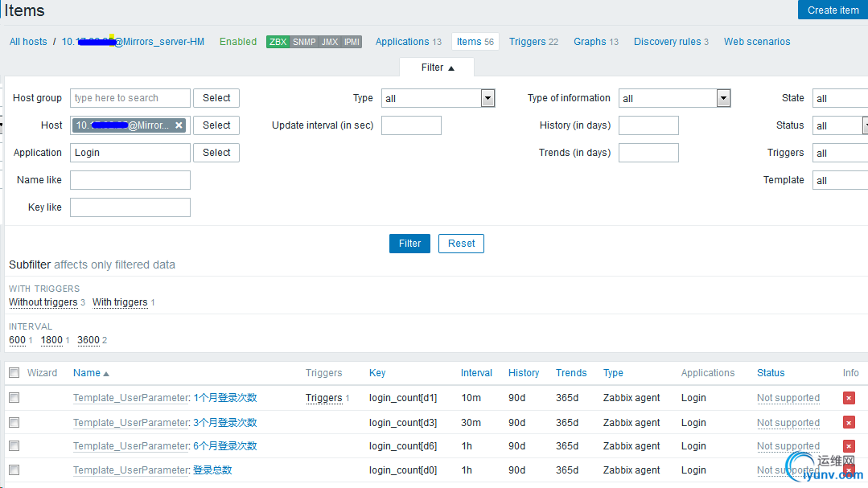Image resolution: width=868 pixels, height=488 pixels.
Task: Check the login_count[d6] item row checkbox
Action: click(14, 446)
